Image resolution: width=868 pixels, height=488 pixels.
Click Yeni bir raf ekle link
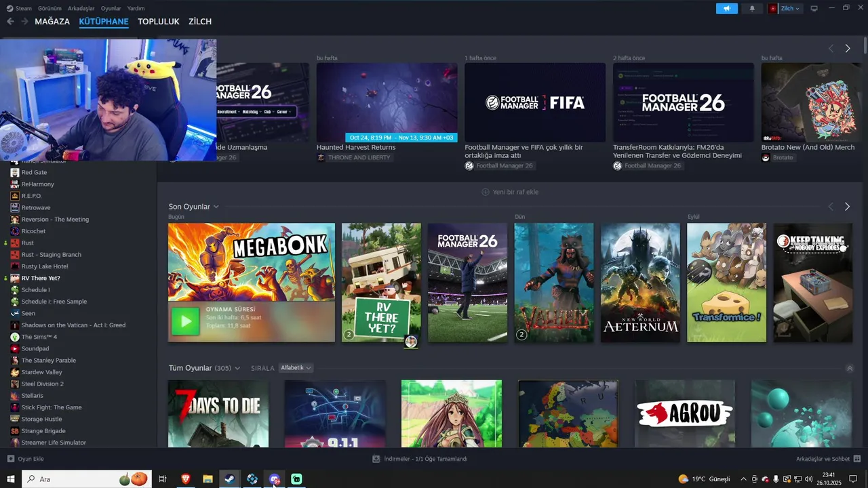(510, 192)
